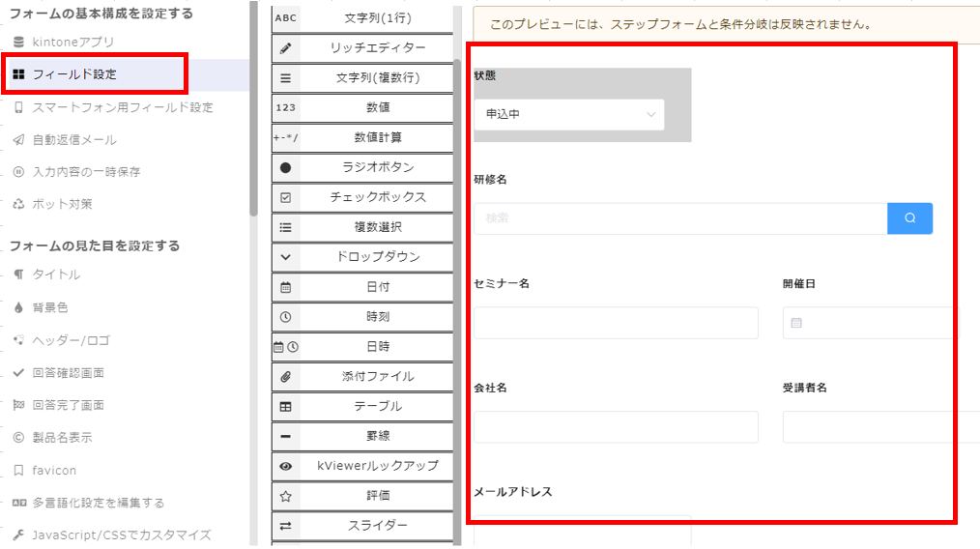
Task: Add a 日時 field
Action: (x=362, y=346)
